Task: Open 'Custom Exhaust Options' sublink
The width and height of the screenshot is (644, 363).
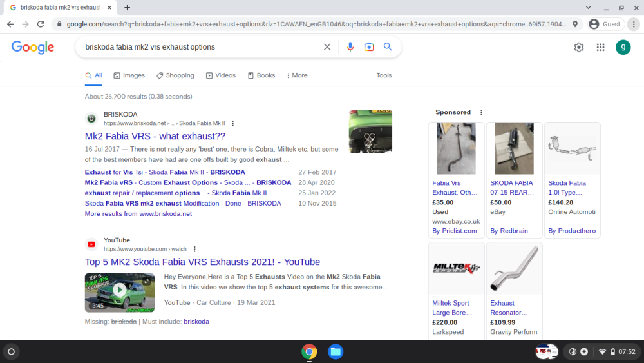Action: coord(188,182)
